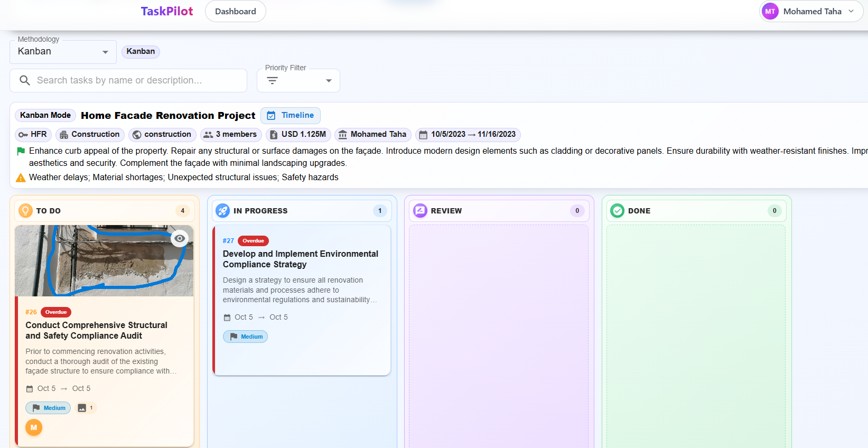The height and width of the screenshot is (448, 868).
Task: Expand the Priority Filter dropdown arrow
Action: (329, 81)
